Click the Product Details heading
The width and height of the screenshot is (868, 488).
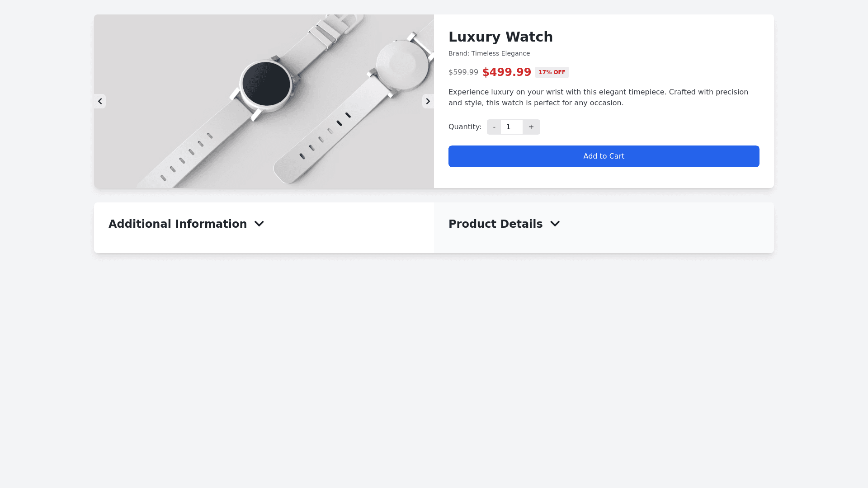point(495,224)
